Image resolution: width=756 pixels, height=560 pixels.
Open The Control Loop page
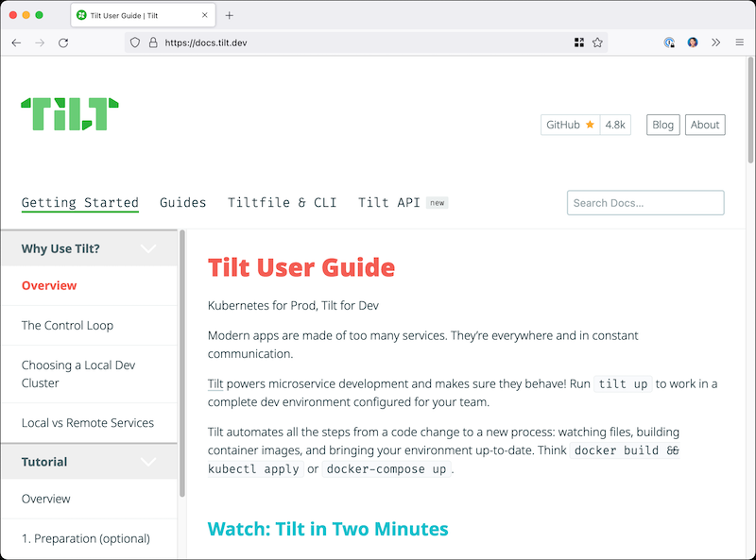click(x=67, y=325)
